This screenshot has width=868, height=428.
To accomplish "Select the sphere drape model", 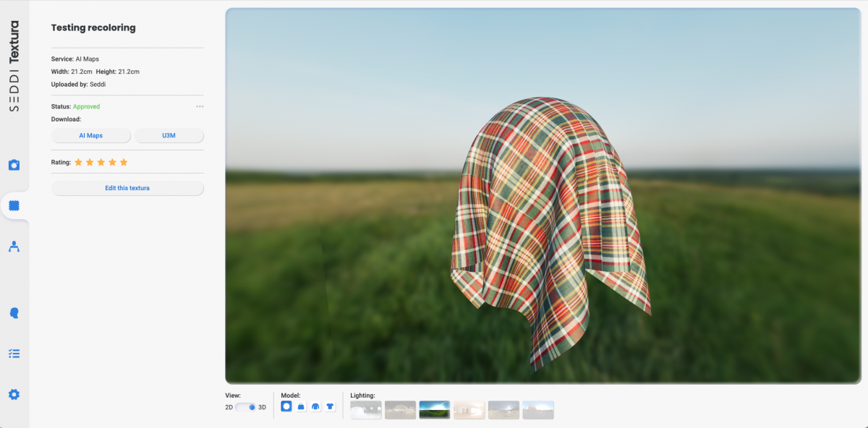I will pyautogui.click(x=286, y=407).
